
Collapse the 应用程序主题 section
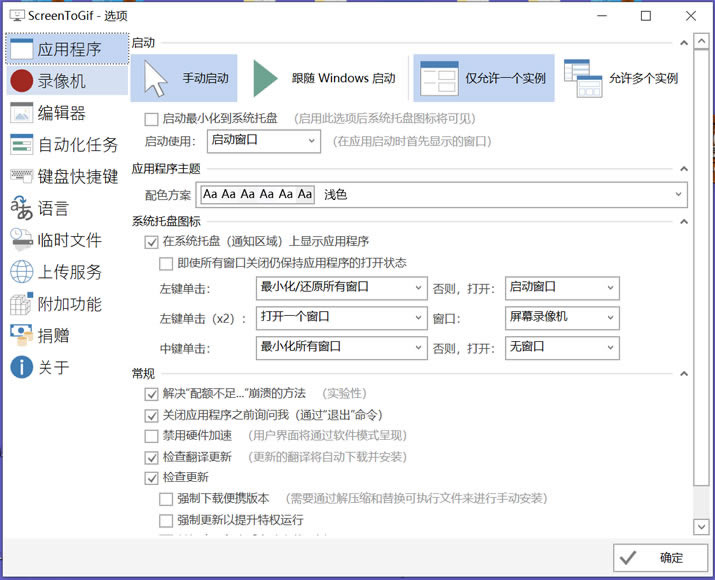tap(684, 169)
